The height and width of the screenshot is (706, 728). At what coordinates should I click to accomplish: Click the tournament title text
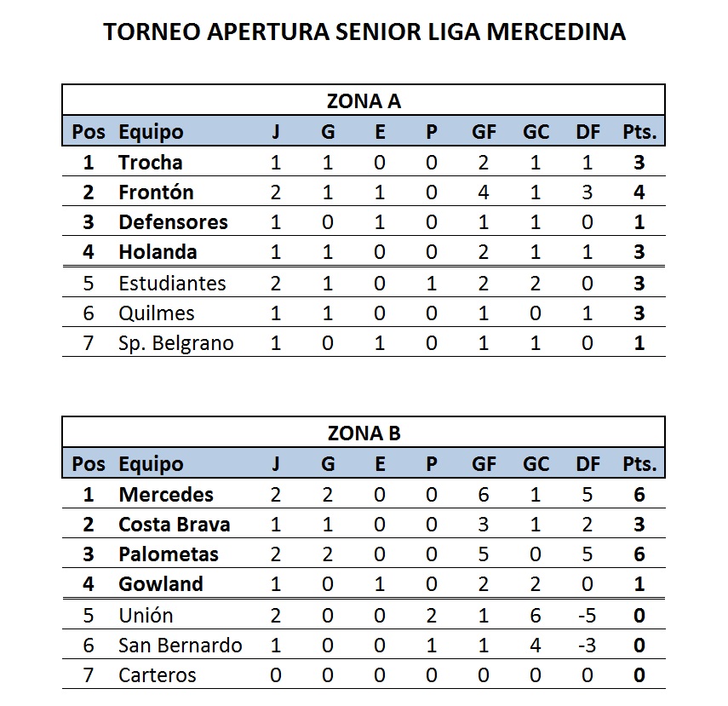coord(364,32)
